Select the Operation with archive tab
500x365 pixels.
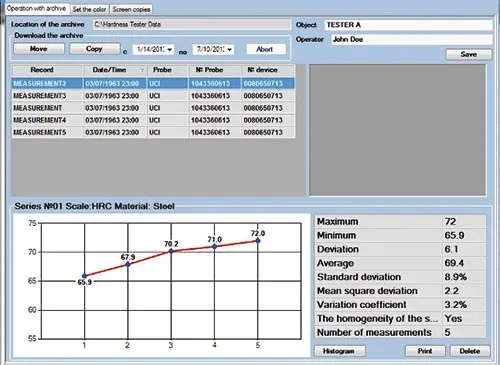pos(36,8)
